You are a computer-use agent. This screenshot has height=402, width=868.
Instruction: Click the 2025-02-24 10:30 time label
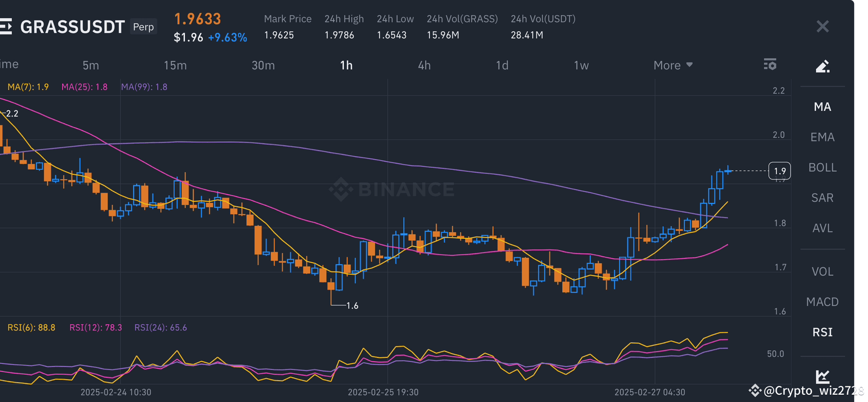(116, 392)
